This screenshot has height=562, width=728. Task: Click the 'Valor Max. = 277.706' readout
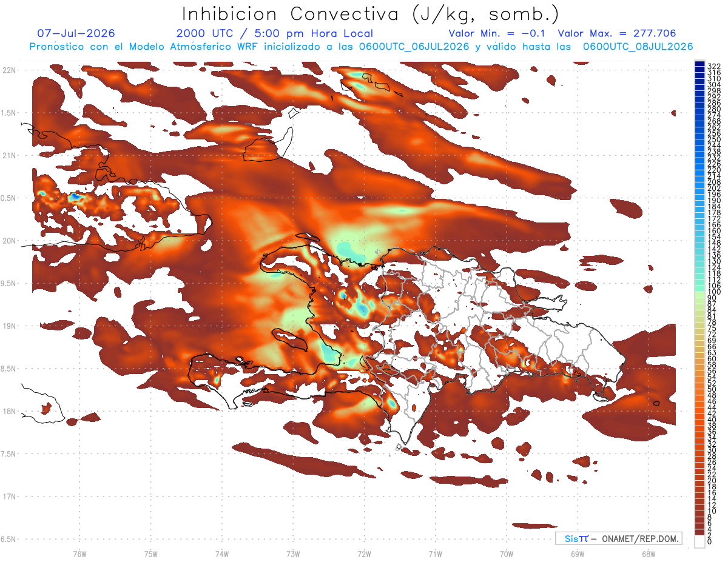coord(616,33)
